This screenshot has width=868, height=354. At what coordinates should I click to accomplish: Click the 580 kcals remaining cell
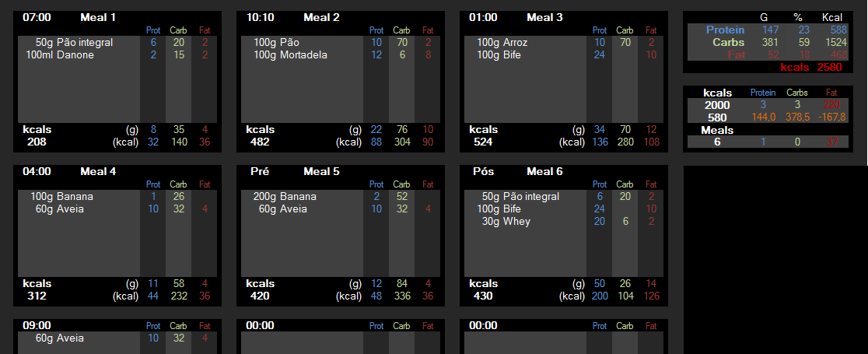coord(717,117)
